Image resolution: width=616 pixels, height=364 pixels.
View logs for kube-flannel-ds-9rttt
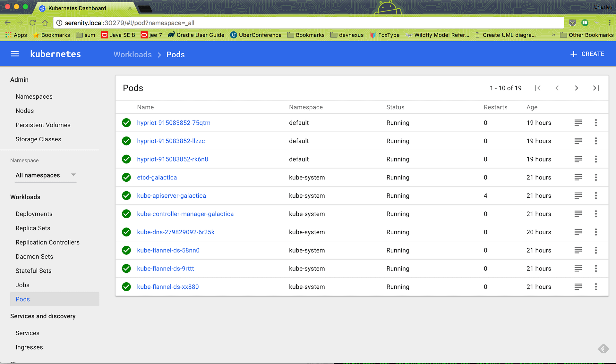[578, 269]
